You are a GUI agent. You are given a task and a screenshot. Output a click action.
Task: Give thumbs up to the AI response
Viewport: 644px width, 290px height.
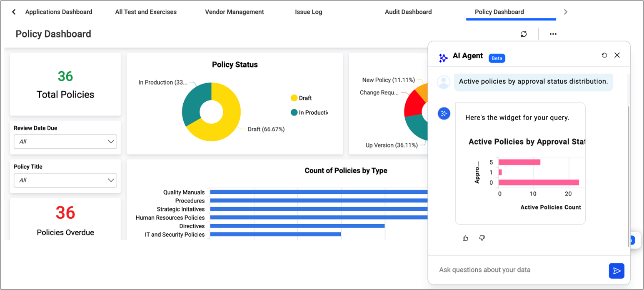465,238
